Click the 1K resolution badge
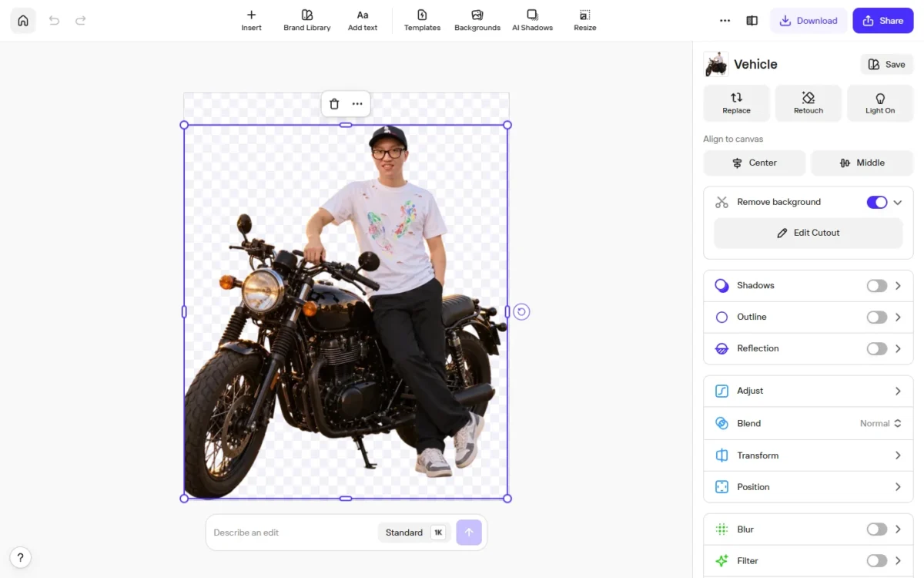The width and height of the screenshot is (924, 578). coord(437,533)
